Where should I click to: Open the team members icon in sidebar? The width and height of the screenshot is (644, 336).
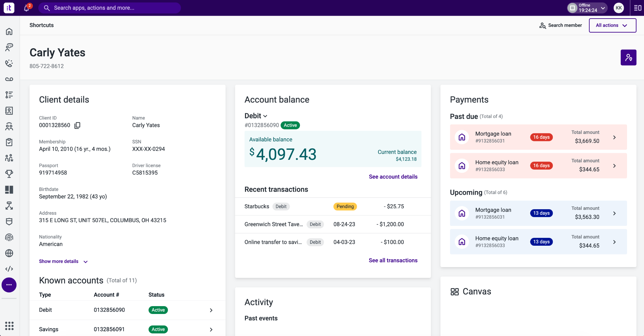pos(9,126)
